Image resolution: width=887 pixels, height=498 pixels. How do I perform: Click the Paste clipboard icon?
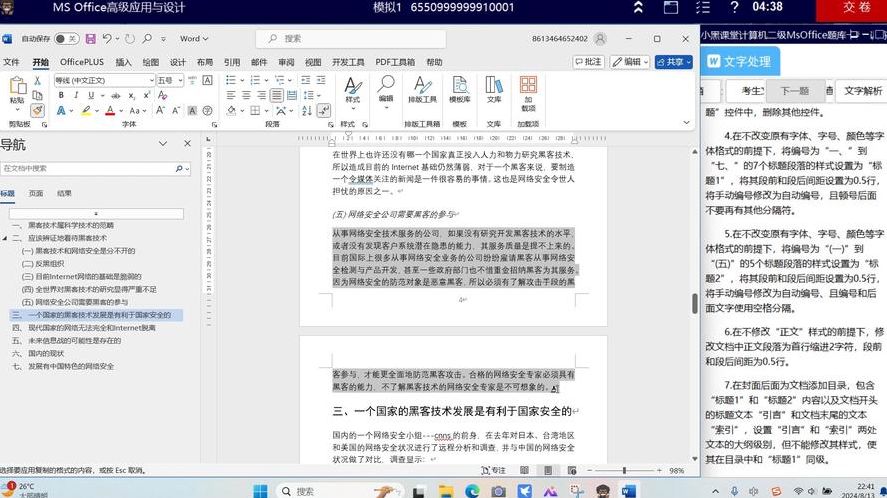click(18, 87)
